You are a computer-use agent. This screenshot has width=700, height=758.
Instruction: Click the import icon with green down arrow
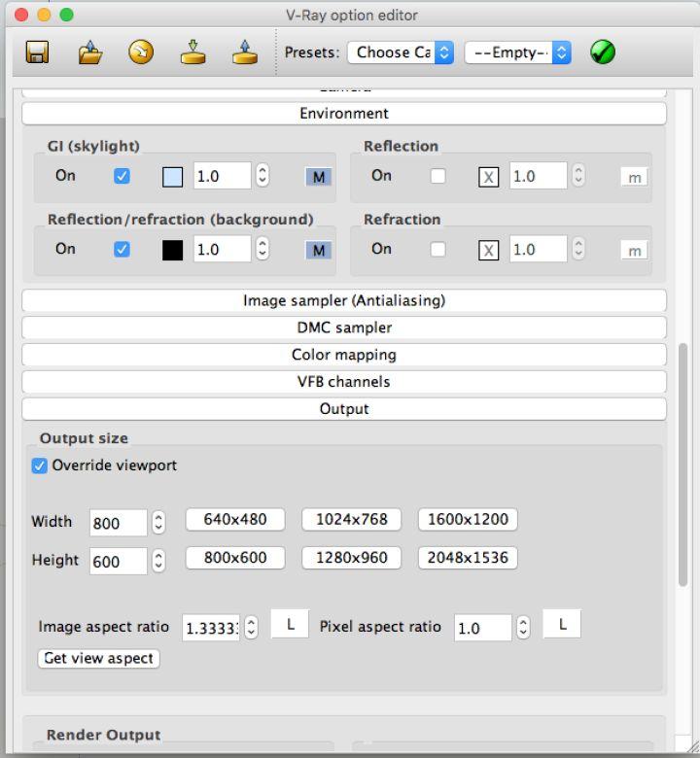tap(193, 52)
